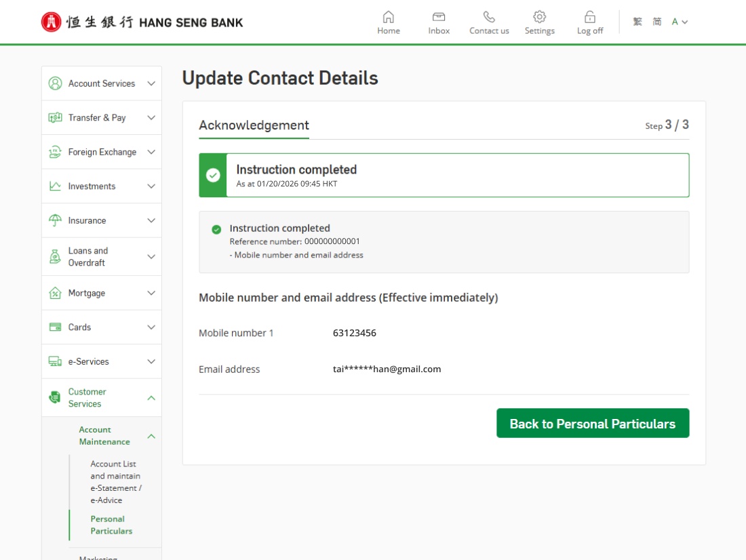746x560 pixels.
Task: Expand the Account Services menu
Action: 151,83
